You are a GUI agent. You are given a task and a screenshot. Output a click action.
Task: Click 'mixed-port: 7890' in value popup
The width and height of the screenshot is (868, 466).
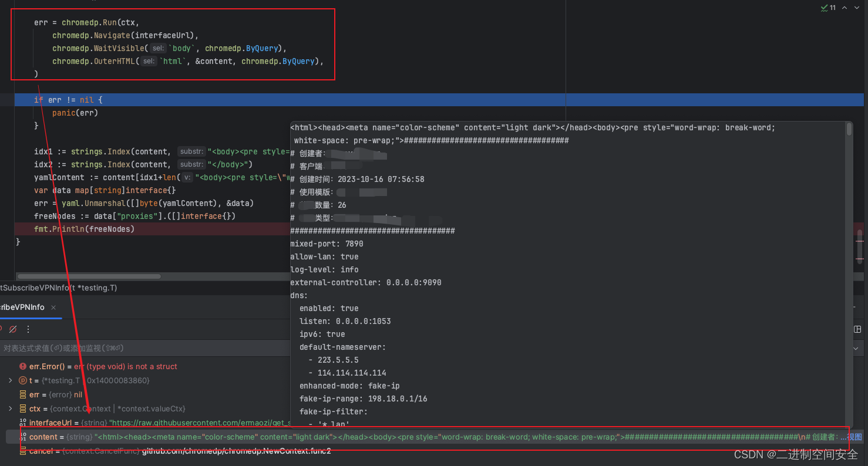pos(327,244)
